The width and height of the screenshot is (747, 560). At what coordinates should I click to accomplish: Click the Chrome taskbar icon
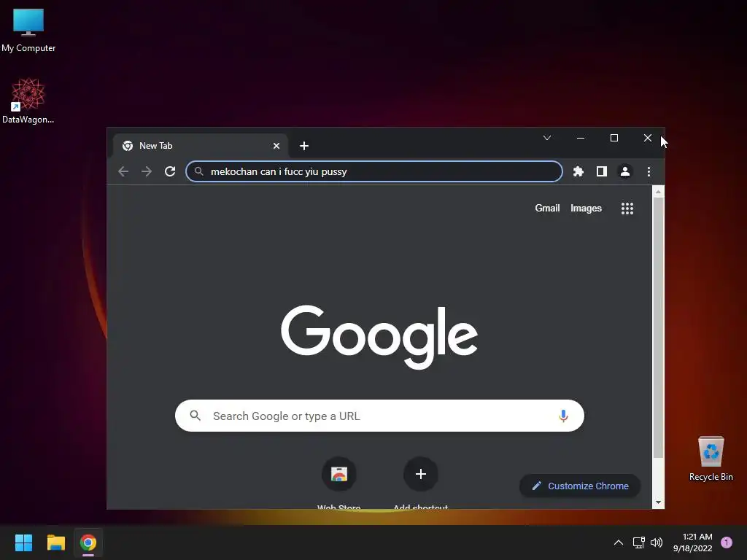tap(88, 542)
